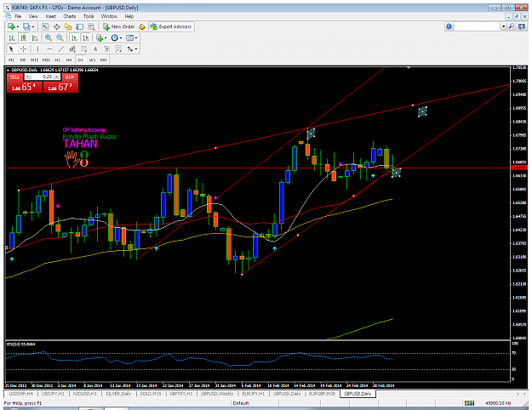
Task: Click the indicators list plus icon
Action: click(99, 38)
